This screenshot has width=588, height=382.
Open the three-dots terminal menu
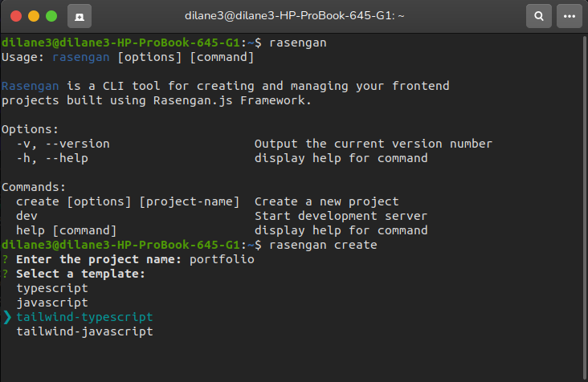570,16
